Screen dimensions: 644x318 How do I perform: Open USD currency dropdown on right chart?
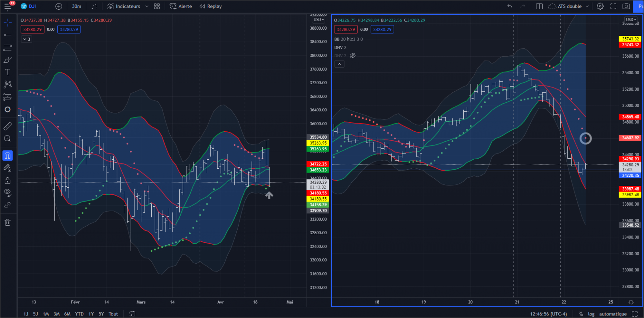[631, 20]
